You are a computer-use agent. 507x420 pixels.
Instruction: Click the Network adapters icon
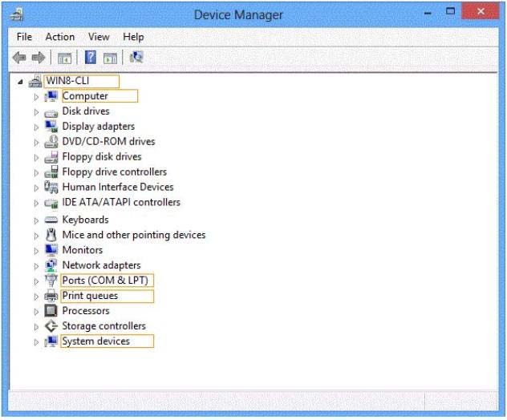51,265
